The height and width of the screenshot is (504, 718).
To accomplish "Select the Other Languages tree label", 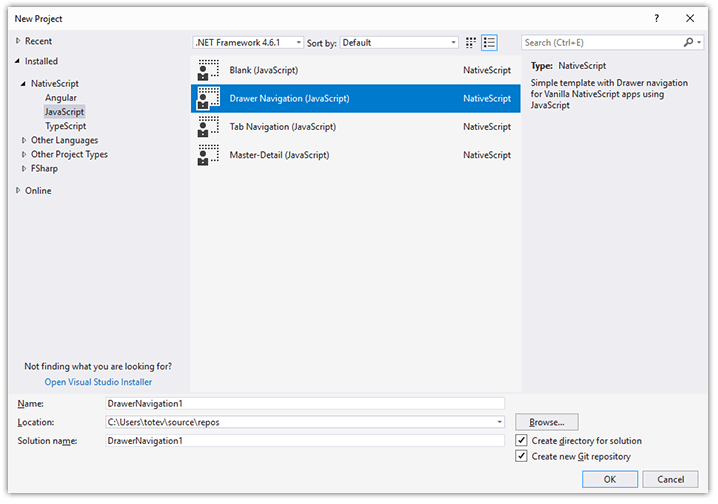I will (65, 140).
